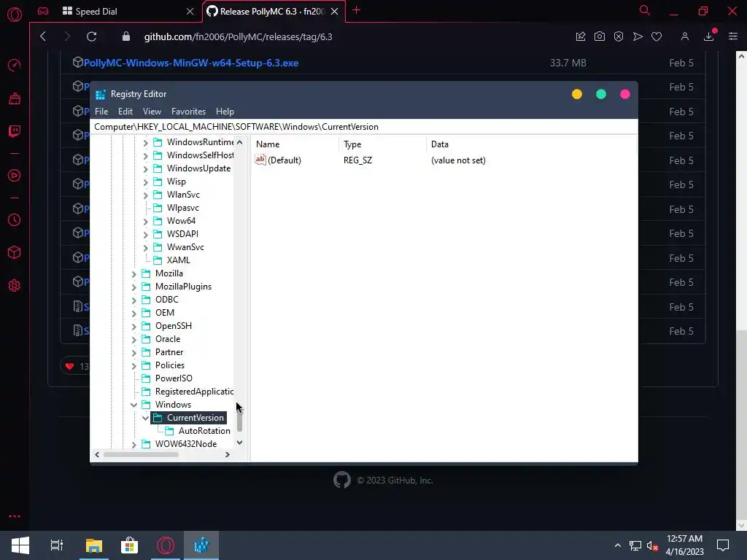Expand the Wisp registry key
The height and width of the screenshot is (560, 747).
145,182
